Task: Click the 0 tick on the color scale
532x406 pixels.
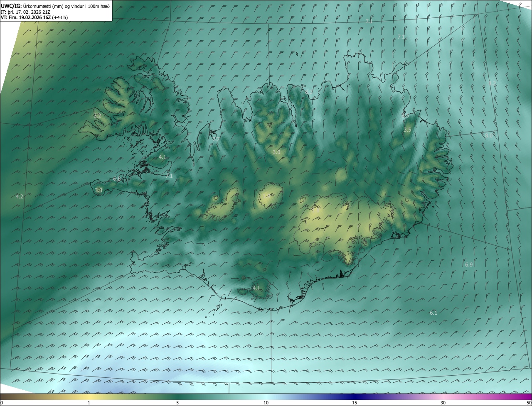Action: [2, 403]
